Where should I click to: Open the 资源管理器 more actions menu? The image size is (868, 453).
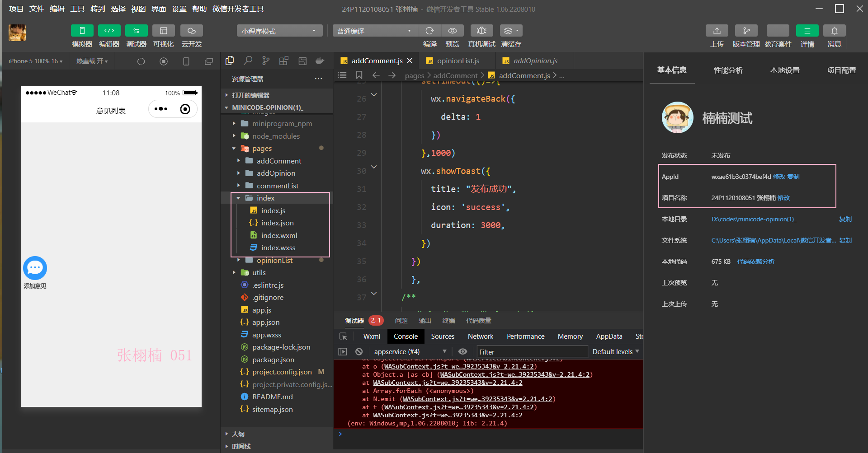(318, 79)
